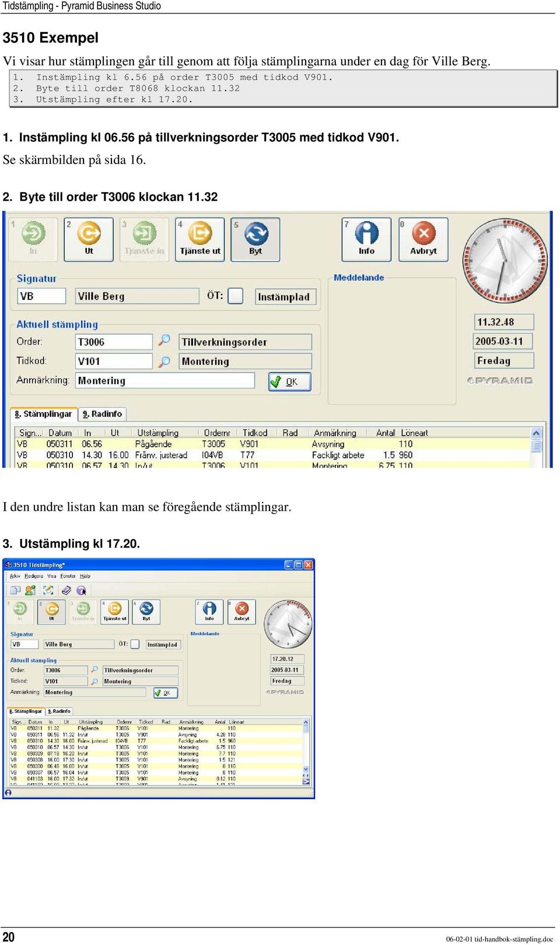Click the Anmärkning field in the upper screenshot
The image size is (560, 945).
pyautogui.click(x=165, y=381)
